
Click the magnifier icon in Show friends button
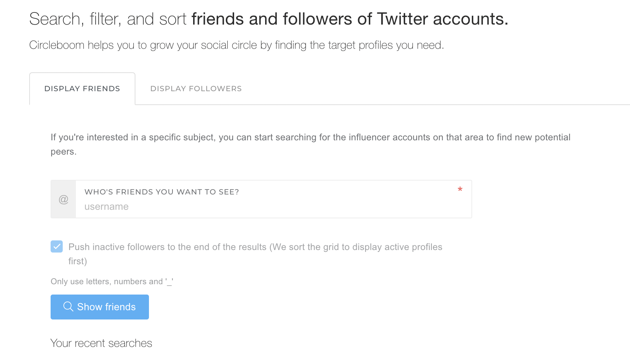point(68,307)
